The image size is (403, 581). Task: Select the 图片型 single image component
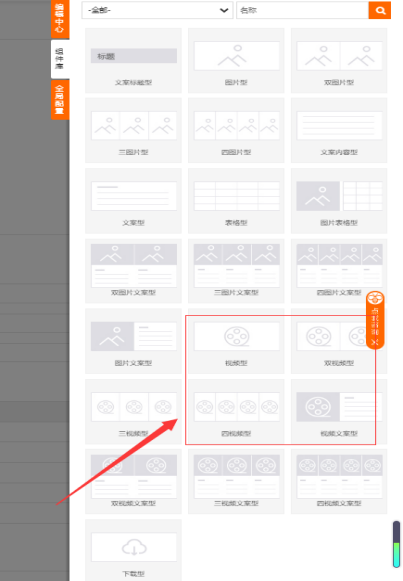[x=236, y=61]
